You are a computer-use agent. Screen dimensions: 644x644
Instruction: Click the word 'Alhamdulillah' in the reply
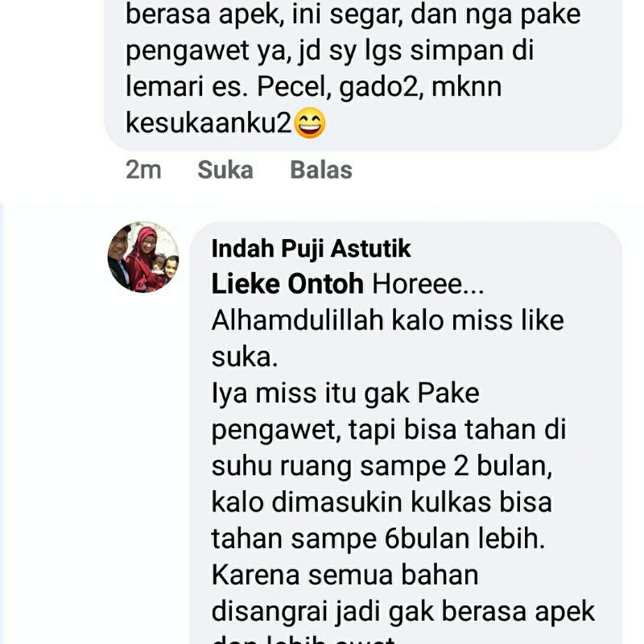pyautogui.click(x=297, y=320)
